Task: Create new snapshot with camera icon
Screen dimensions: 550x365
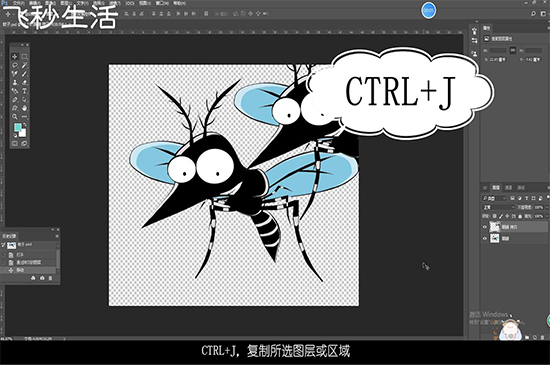Action: tap(42, 278)
